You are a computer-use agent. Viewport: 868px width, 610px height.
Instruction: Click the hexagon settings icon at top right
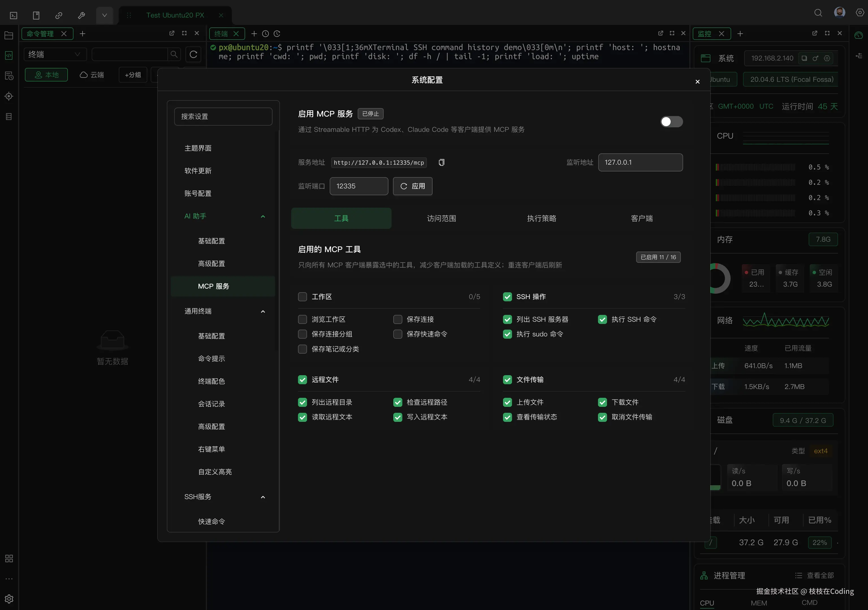[x=860, y=13]
